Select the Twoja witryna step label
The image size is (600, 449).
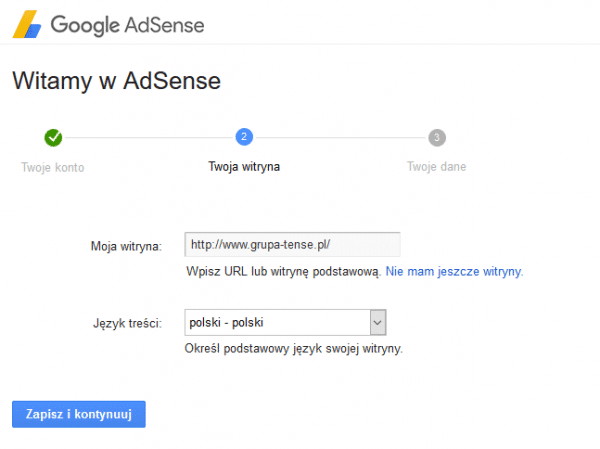click(244, 167)
